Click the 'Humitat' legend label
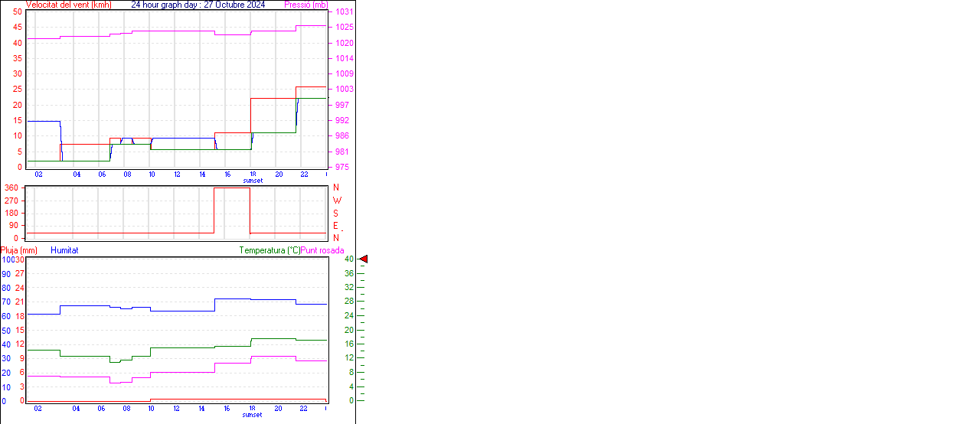The image size is (980, 424). click(64, 250)
